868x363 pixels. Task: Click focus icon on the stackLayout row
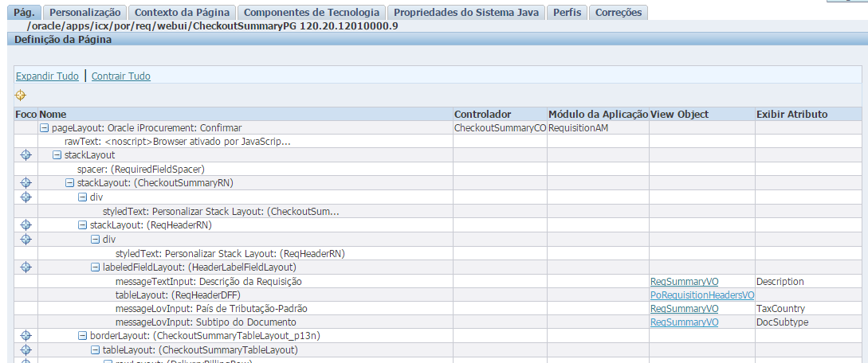(26, 155)
